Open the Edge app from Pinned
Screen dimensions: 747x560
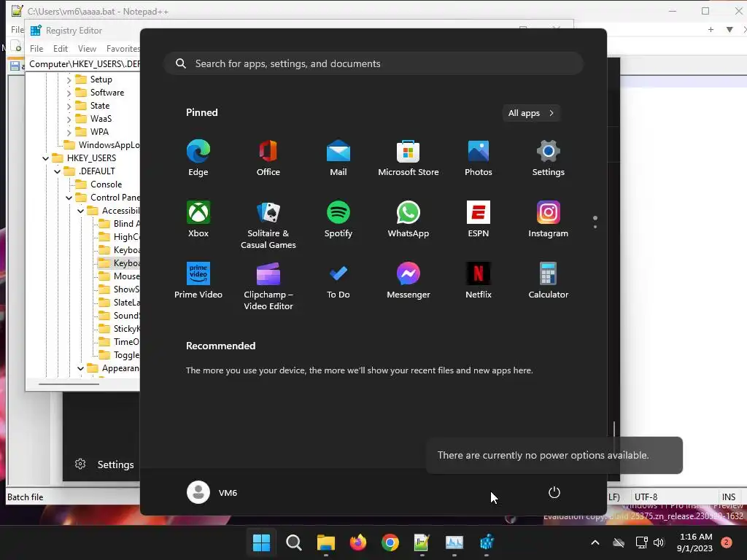[x=198, y=158]
